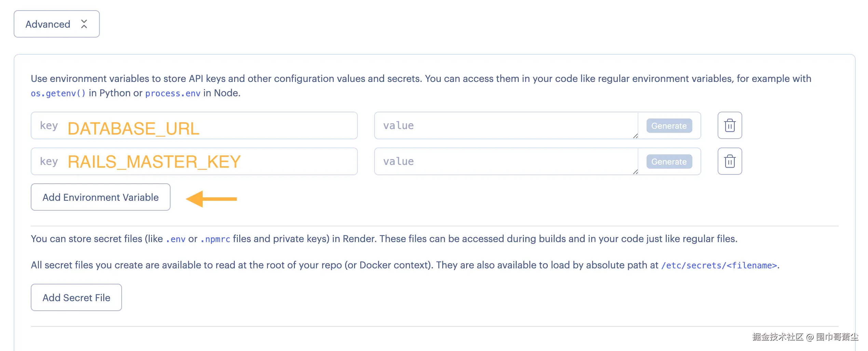Image resolution: width=868 pixels, height=351 pixels.
Task: Click the resize handle of RAILS_MASTER_KEY value box
Action: coord(635,172)
